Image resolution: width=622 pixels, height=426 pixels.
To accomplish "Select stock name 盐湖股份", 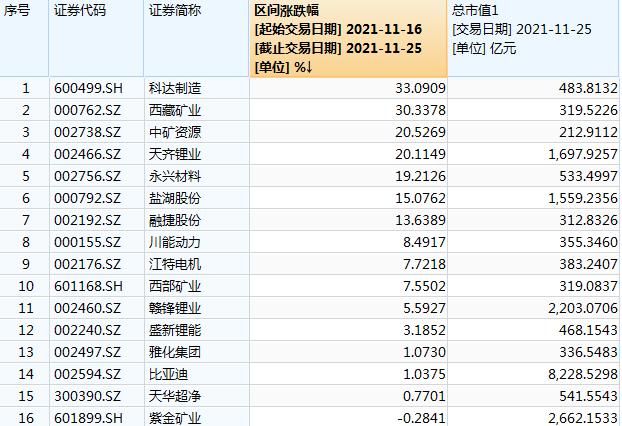I will pos(175,198).
